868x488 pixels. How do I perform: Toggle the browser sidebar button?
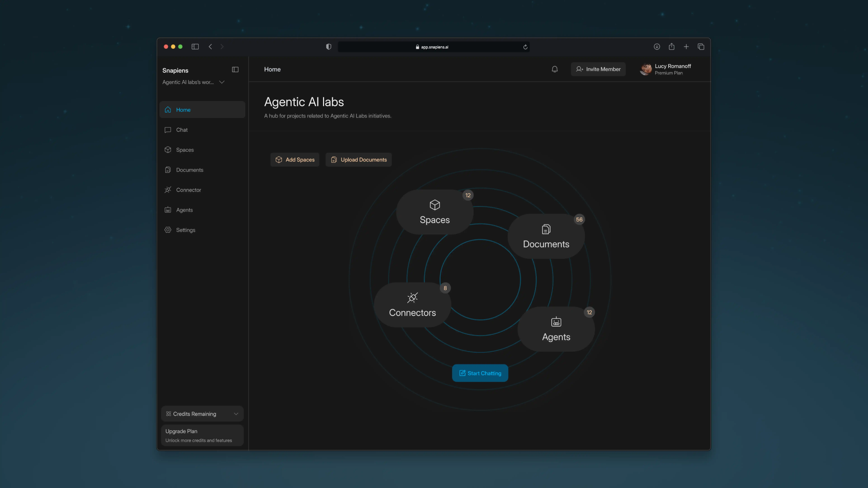point(195,47)
